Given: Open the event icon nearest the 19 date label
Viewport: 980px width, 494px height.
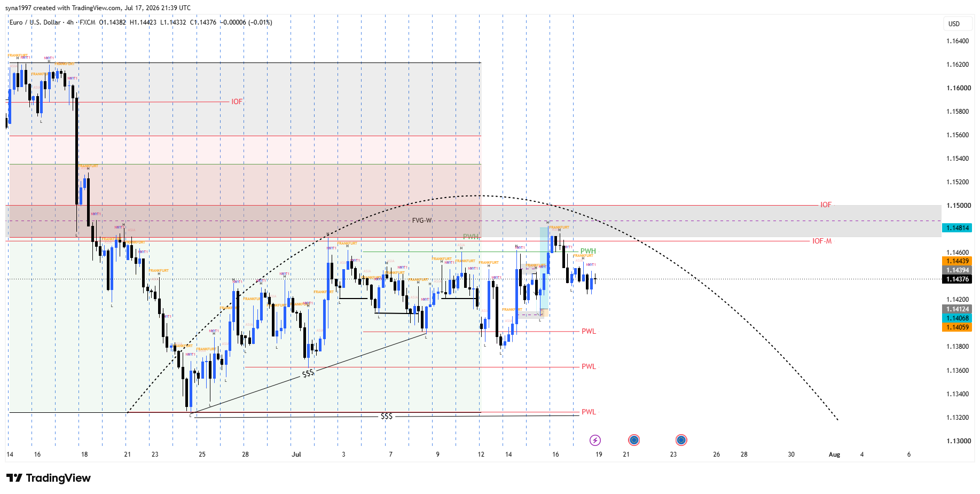Looking at the screenshot, I should (595, 440).
